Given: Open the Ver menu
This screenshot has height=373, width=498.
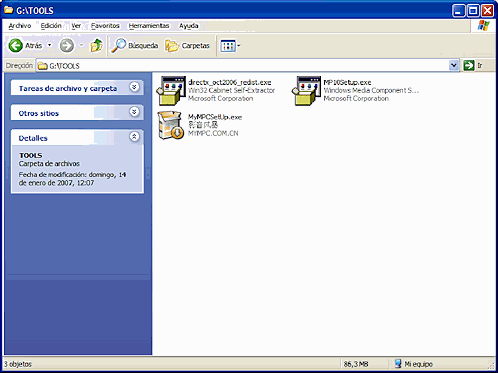Looking at the screenshot, I should 76,26.
